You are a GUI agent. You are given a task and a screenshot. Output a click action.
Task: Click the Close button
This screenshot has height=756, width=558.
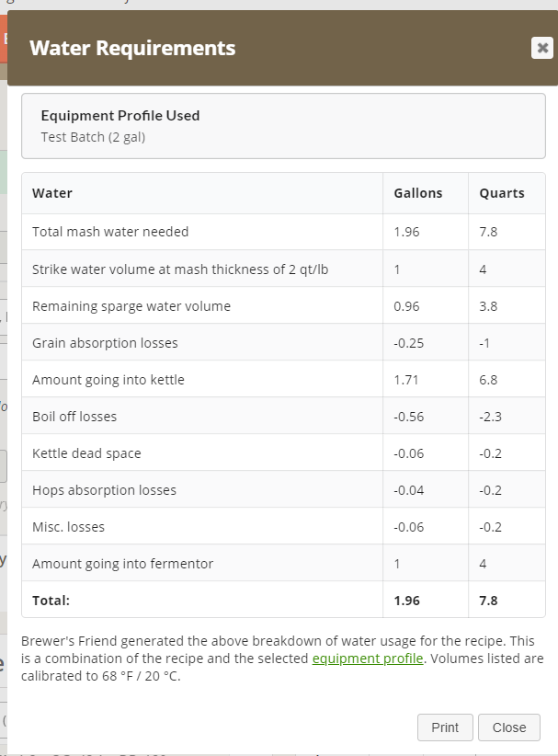click(x=509, y=727)
